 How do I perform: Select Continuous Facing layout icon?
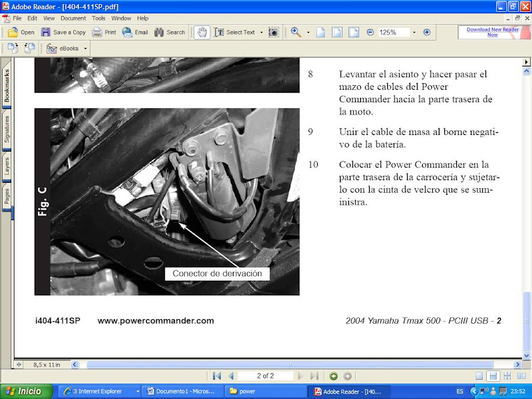507,376
